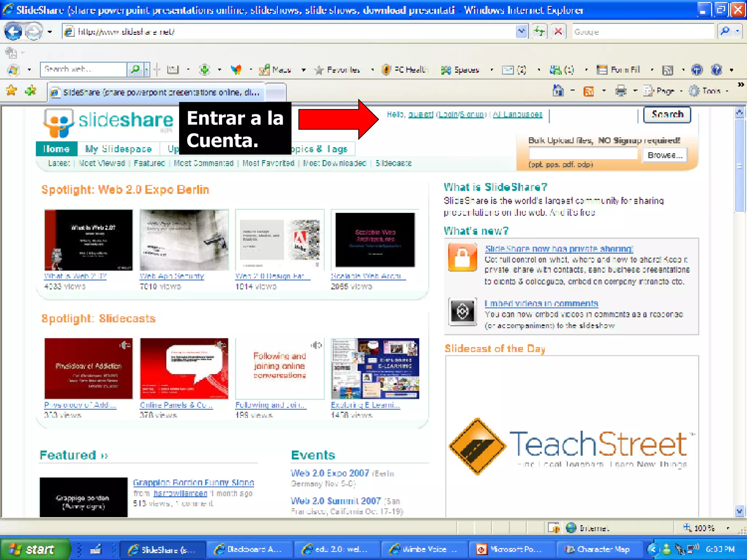Click the Home house icon in command bar
The image size is (747, 560).
click(x=558, y=91)
